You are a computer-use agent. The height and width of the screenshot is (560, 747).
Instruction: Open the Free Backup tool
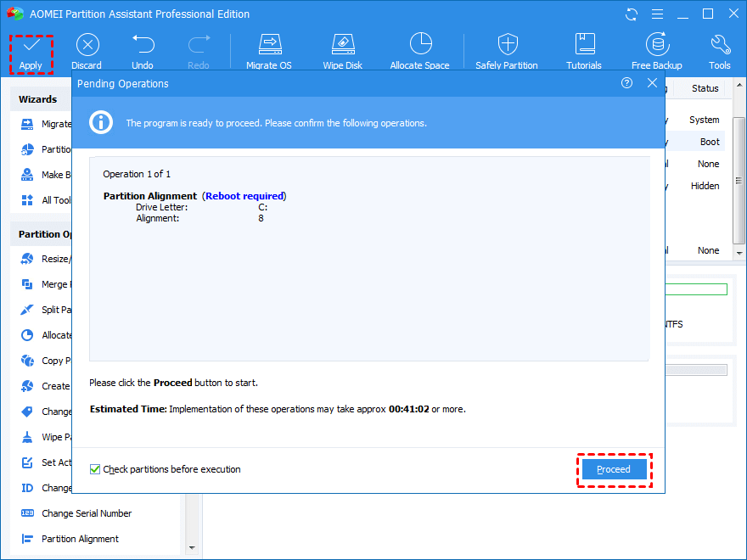coord(657,52)
